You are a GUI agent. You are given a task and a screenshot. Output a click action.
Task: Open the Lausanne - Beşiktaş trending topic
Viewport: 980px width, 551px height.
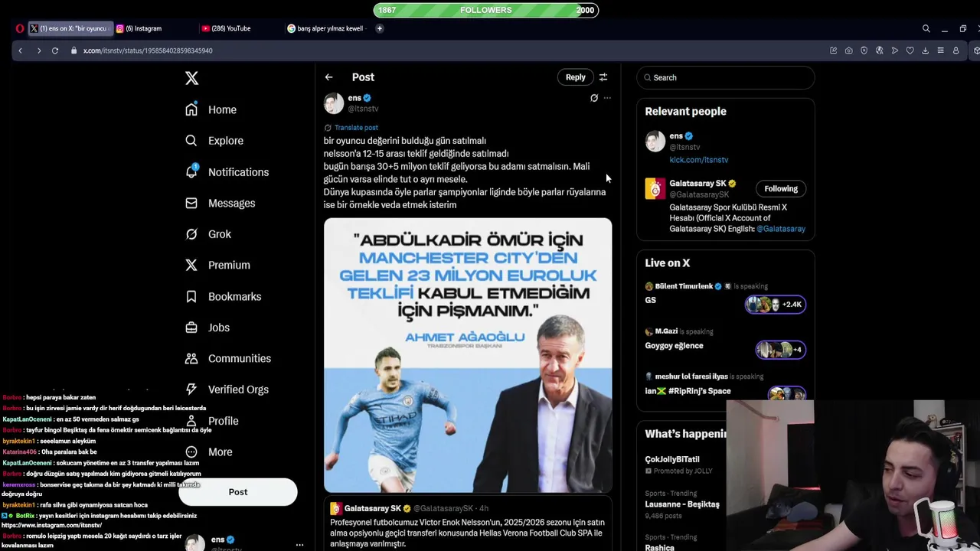tap(681, 504)
